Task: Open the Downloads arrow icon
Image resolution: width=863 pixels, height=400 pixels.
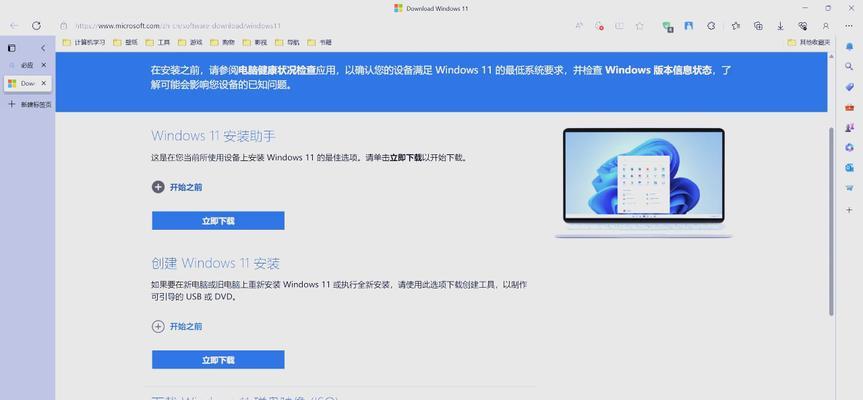Action: (780, 26)
